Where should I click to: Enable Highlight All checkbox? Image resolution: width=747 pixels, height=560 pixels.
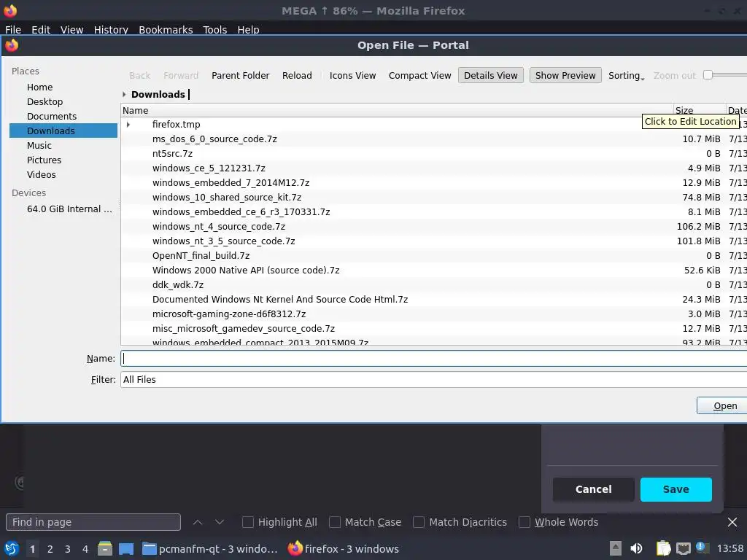pyautogui.click(x=248, y=522)
